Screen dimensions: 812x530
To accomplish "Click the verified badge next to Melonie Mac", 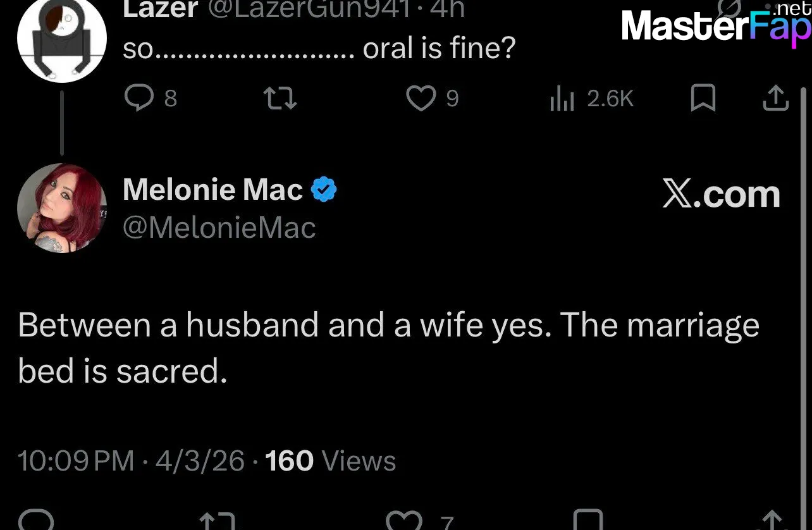I will [324, 189].
